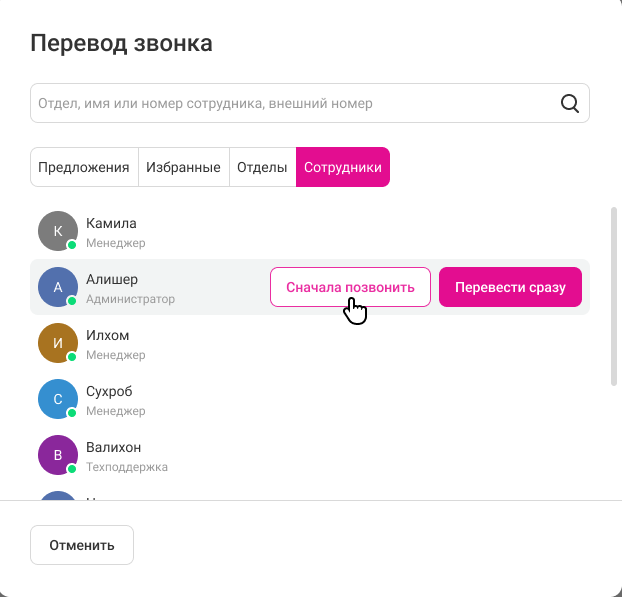Choose employee Валихон, Техподдержка
The image size is (622, 597).
click(x=310, y=455)
